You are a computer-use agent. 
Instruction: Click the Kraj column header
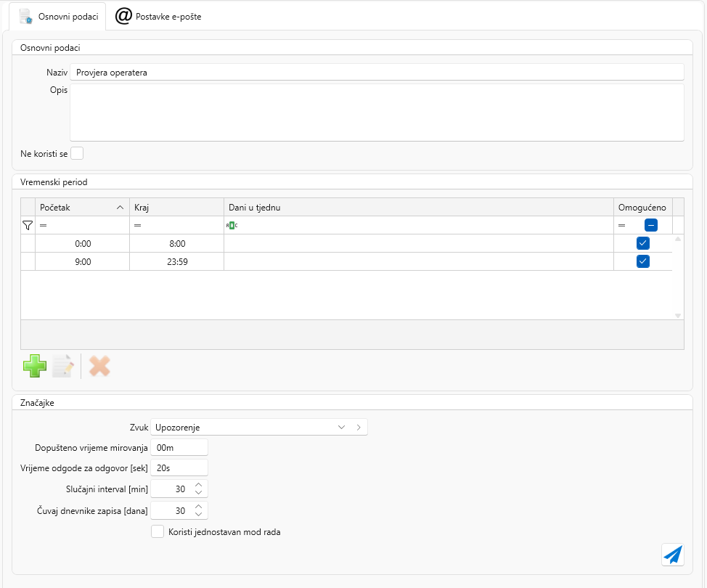[x=176, y=208]
